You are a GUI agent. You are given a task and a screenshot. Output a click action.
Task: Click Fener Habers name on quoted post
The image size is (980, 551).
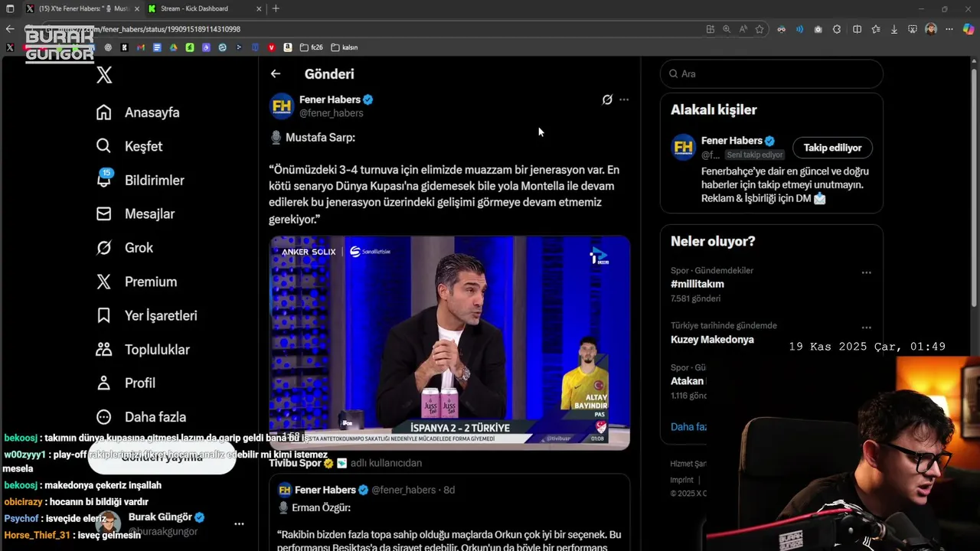(x=325, y=490)
